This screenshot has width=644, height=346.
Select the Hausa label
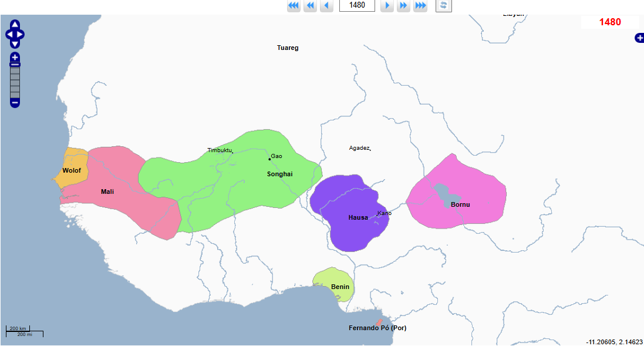pyautogui.click(x=358, y=218)
